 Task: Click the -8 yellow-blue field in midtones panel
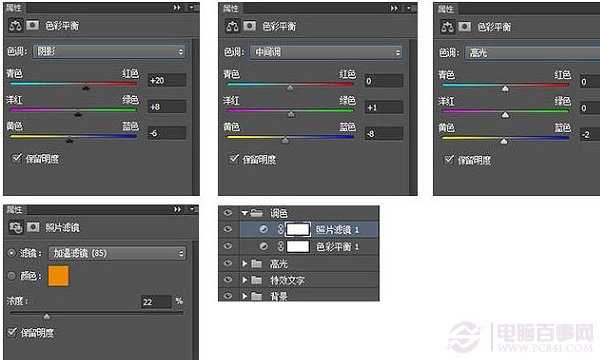384,134
